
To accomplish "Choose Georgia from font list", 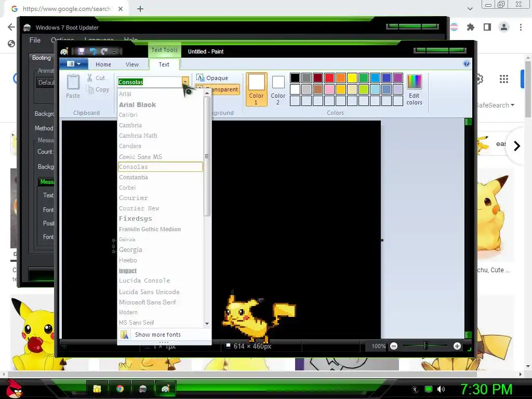I will (x=160, y=250).
